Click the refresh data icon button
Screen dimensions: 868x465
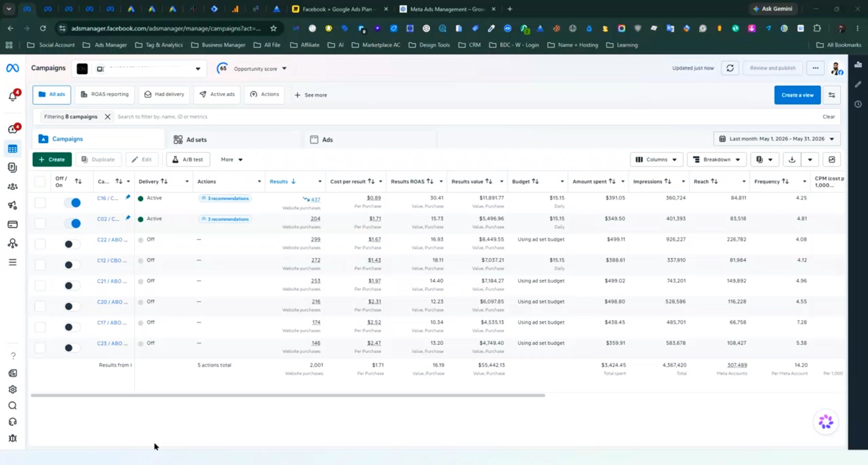730,68
